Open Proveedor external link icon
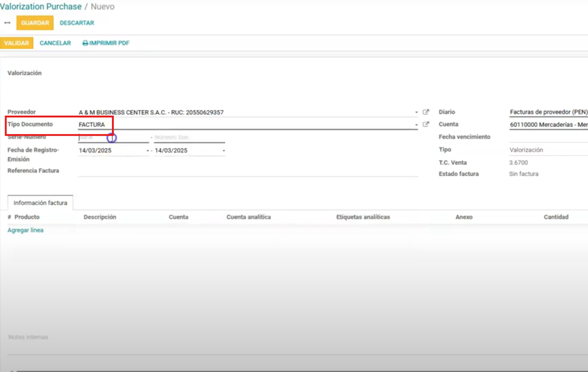Image resolution: width=588 pixels, height=372 pixels. (x=426, y=112)
